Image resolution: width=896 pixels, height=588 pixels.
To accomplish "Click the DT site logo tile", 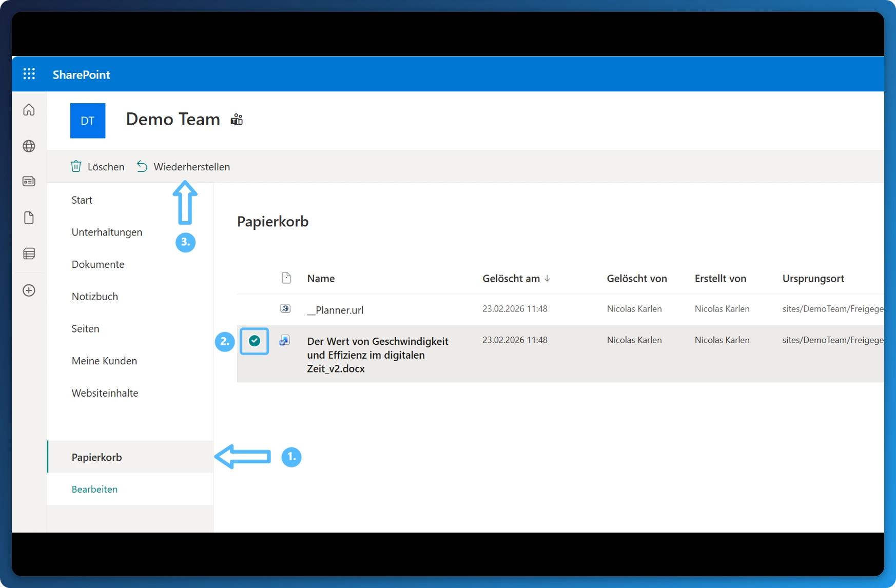I will pos(88,121).
